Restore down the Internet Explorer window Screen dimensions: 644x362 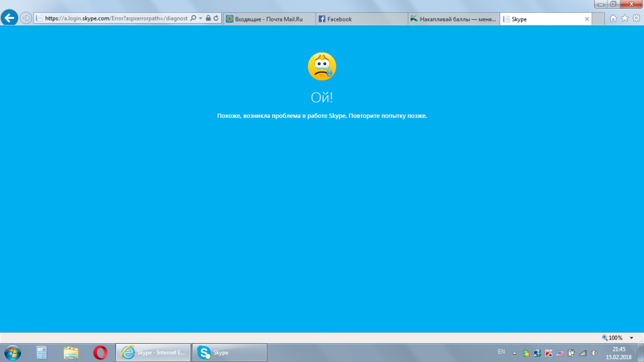(x=613, y=4)
